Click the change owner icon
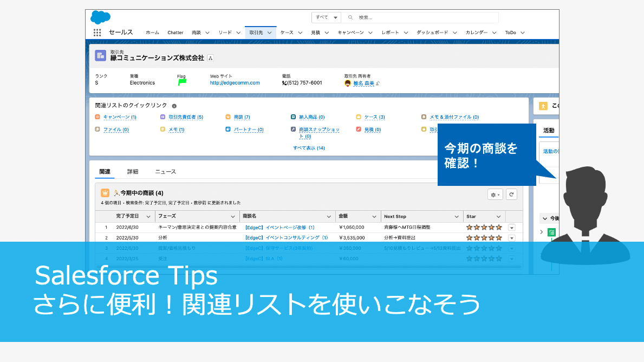 pyautogui.click(x=378, y=83)
